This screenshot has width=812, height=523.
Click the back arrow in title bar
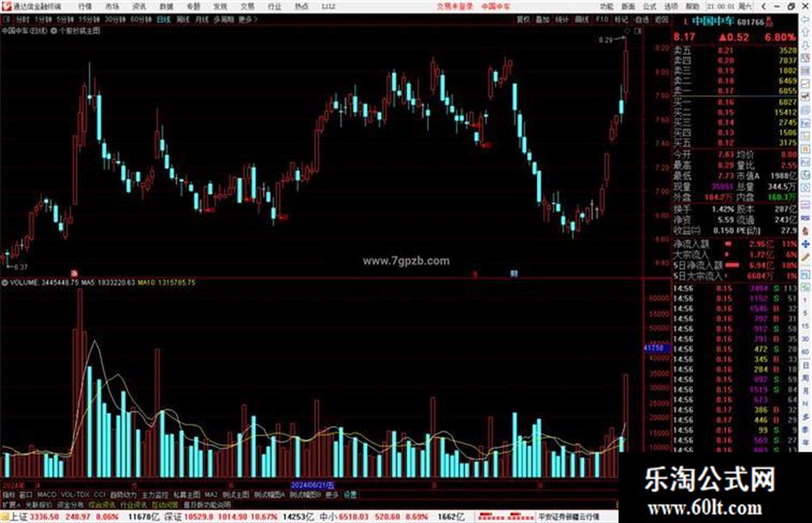(764, 7)
